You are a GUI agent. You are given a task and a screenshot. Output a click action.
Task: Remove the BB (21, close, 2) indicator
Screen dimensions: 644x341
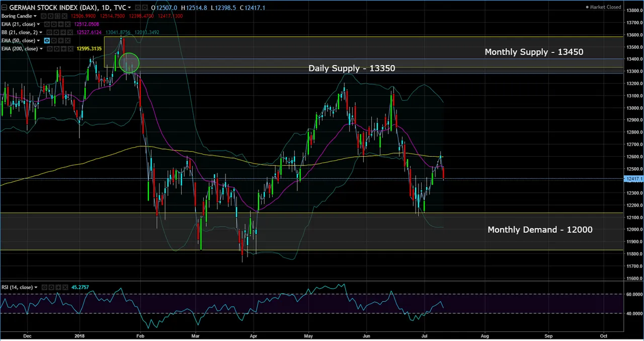pos(70,32)
